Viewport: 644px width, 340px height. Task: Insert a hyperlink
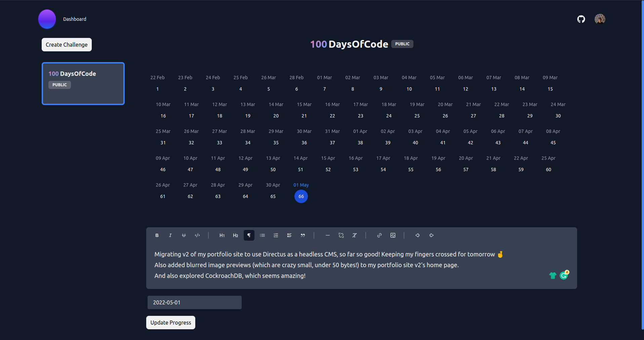379,235
